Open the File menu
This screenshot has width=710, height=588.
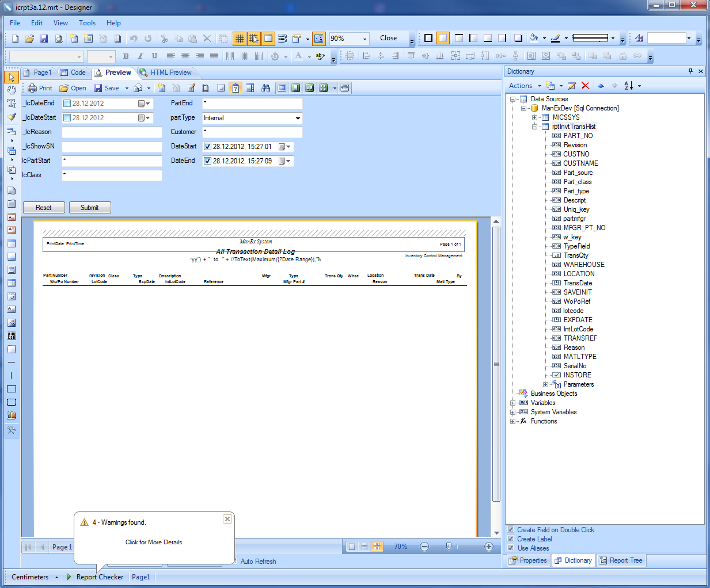(x=15, y=23)
